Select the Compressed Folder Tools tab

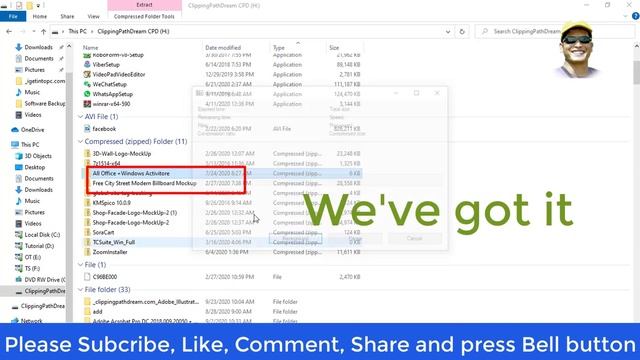click(x=144, y=16)
